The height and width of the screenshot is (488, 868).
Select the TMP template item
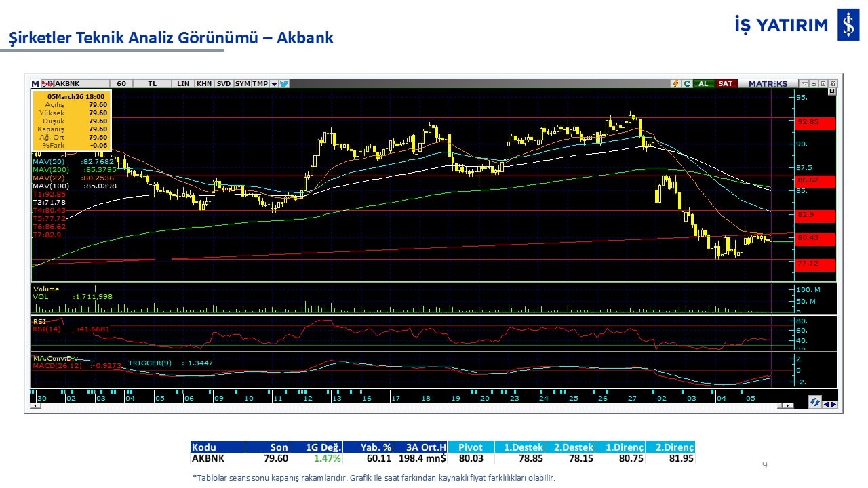point(260,84)
